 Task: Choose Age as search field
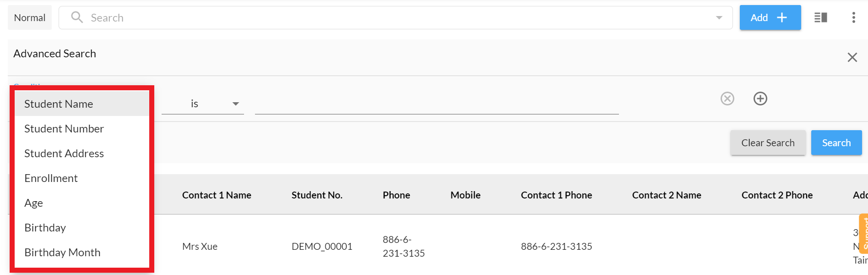33,203
